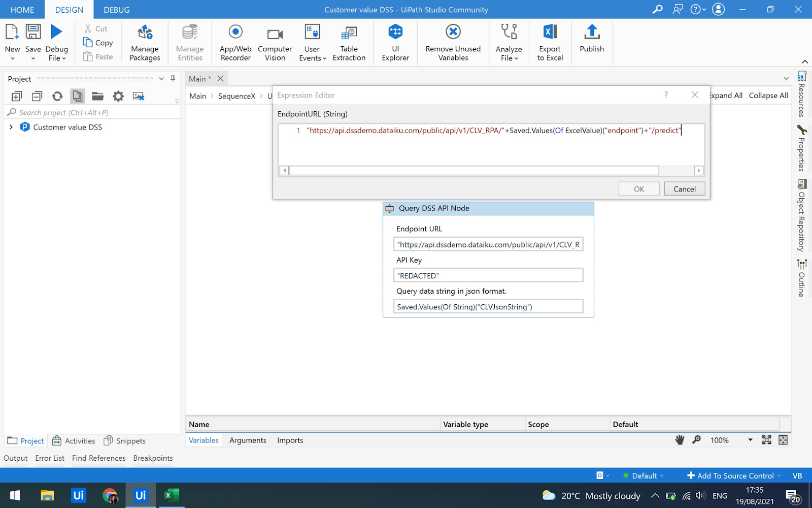Screen dimensions: 812x508
Task: Toggle the pan hand tool
Action: 680,440
